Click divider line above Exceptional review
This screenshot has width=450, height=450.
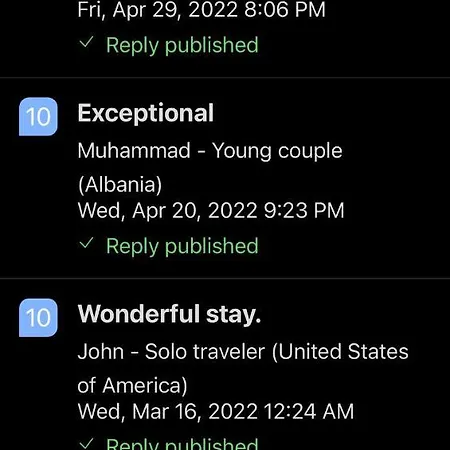coord(225,78)
